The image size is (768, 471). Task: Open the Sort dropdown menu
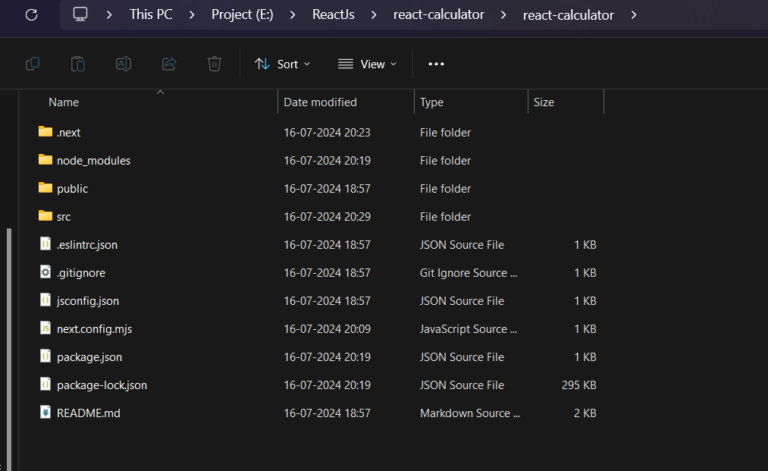(283, 64)
